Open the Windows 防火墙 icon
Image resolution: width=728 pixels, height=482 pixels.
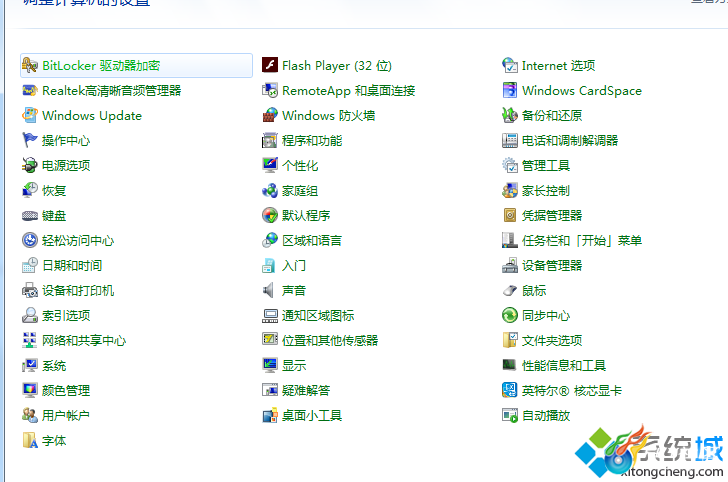click(270, 116)
